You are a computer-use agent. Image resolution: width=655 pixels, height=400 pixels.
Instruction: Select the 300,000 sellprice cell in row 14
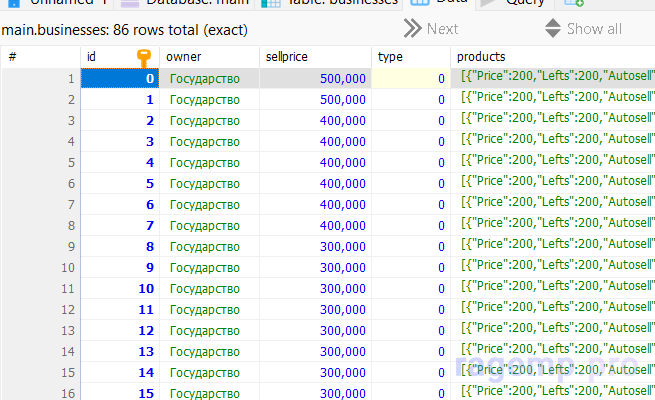tap(315, 352)
